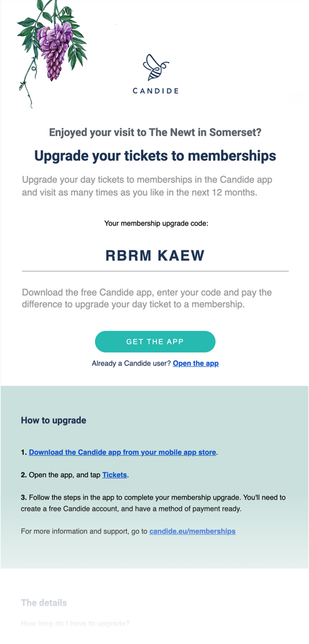The width and height of the screenshot is (309, 644).
Task: Click the 'Upgrade your tickets to memberships' headline
Action: click(154, 155)
